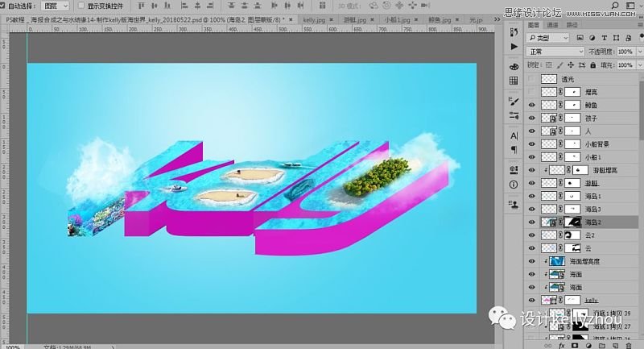This screenshot has width=644, height=349.
Task: Click the new group folder icon
Action: (601, 346)
